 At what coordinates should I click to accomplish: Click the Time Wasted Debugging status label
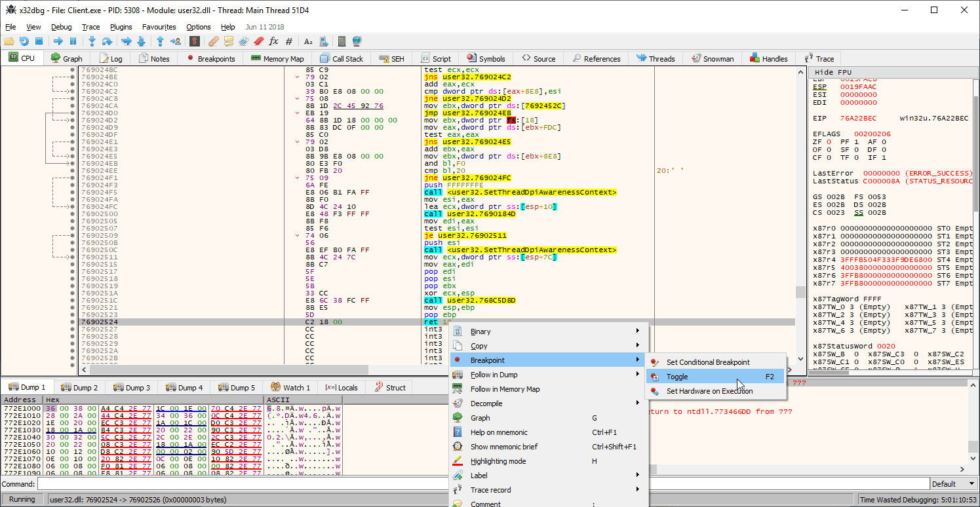coord(918,500)
